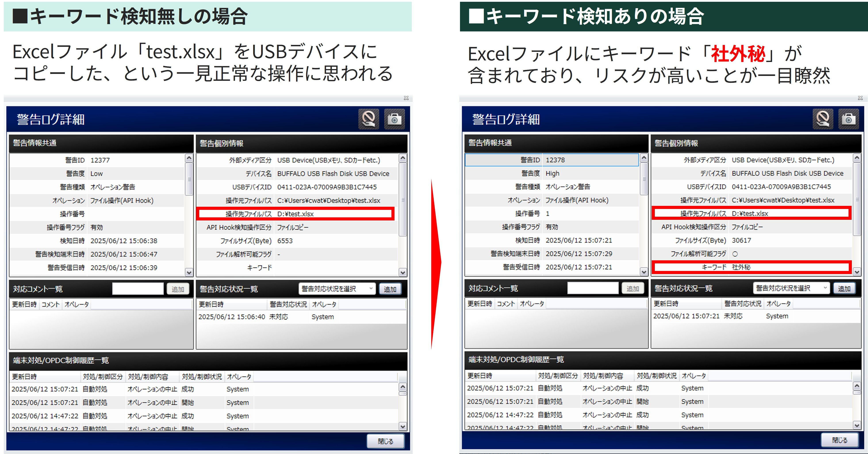Click the search-disable icon in the right 警告ログ詳細 window
The height and width of the screenshot is (454, 868).
click(x=823, y=119)
